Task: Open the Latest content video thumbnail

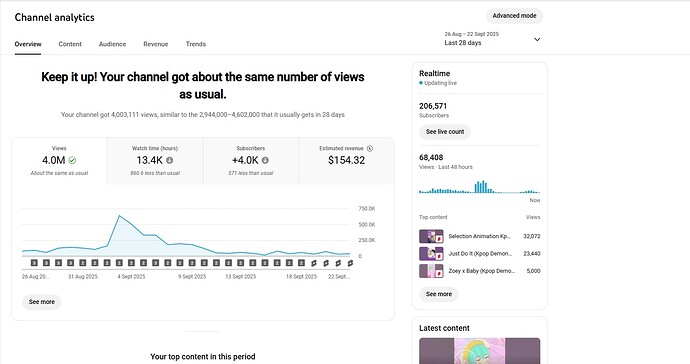Action: 480,351
